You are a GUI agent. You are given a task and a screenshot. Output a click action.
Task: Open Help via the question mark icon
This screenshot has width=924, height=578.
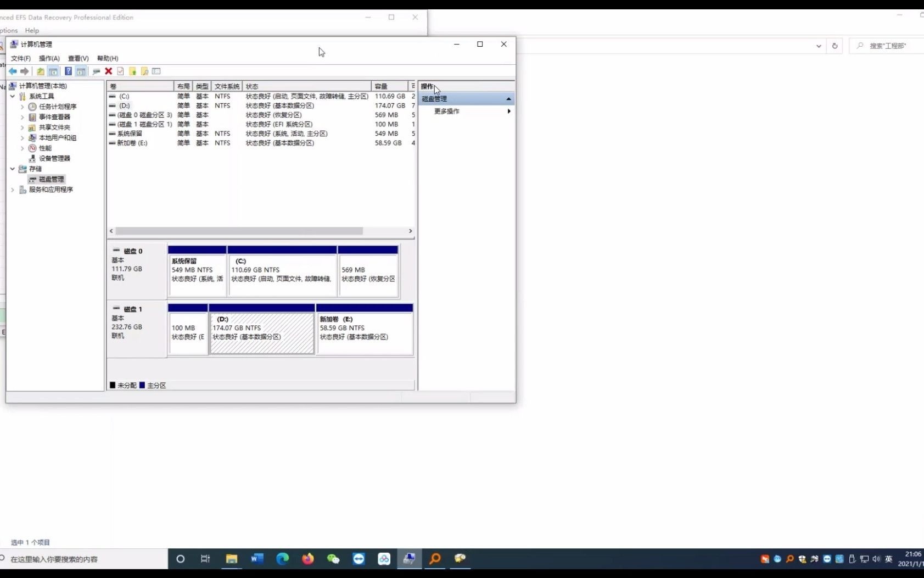click(68, 71)
